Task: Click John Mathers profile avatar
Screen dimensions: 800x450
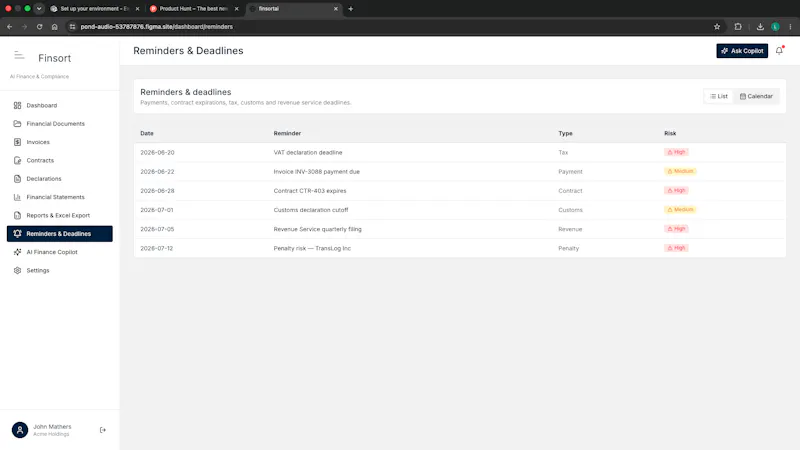Action: point(20,430)
